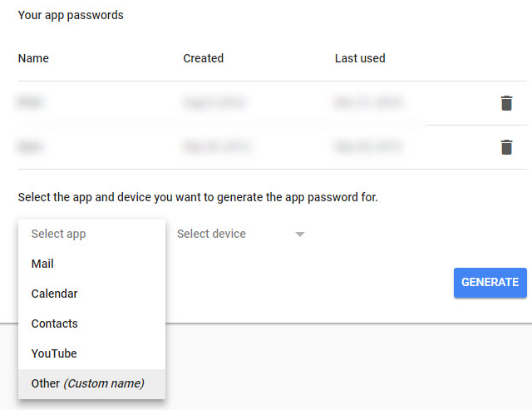
Task: Click the Last used column header
Action: (x=360, y=58)
